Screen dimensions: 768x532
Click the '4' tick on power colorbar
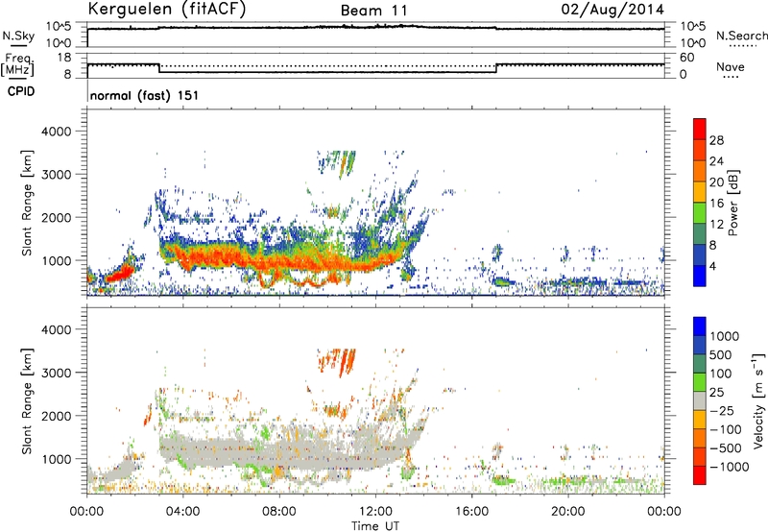(713, 266)
